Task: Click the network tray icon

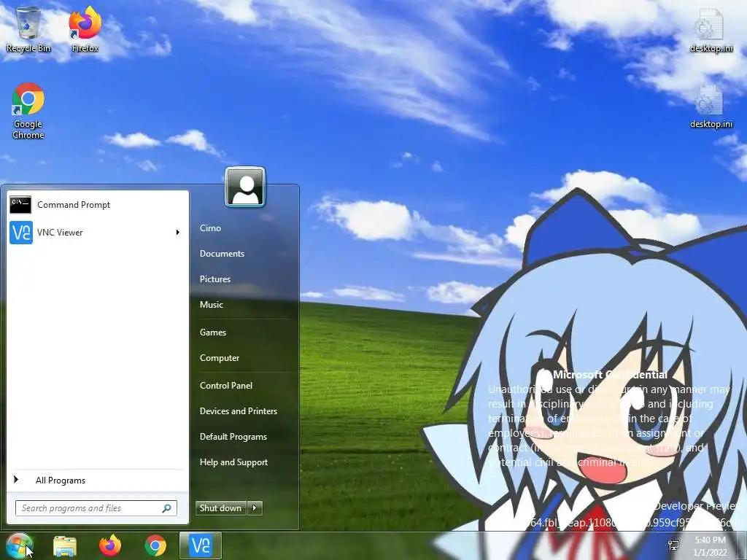Action: 673,545
